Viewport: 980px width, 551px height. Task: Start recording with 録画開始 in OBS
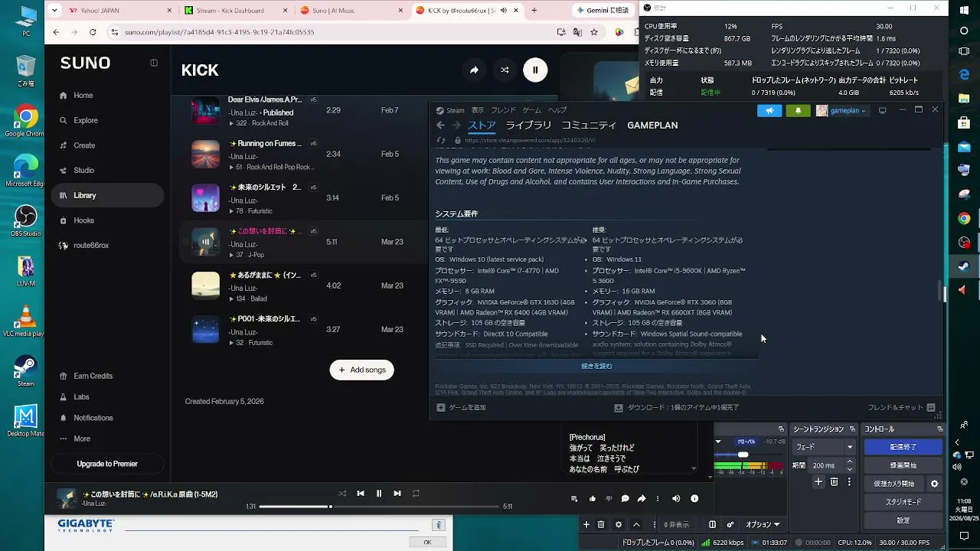click(x=903, y=465)
